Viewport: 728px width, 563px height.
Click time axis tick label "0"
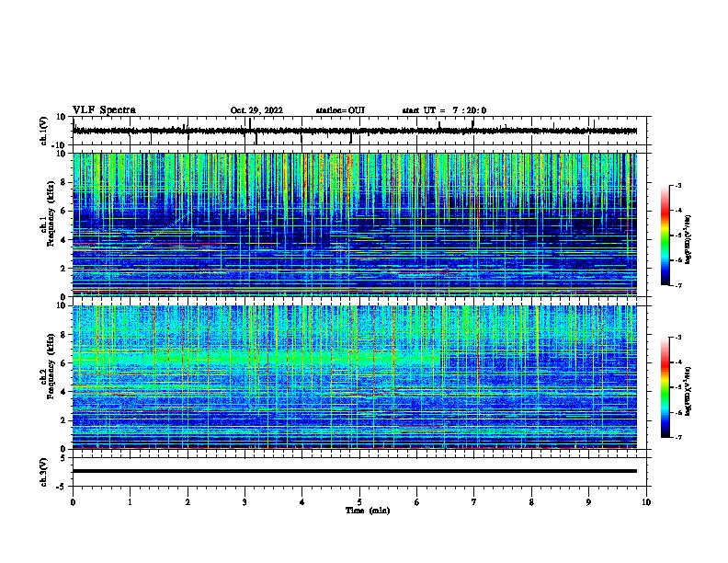73,502
